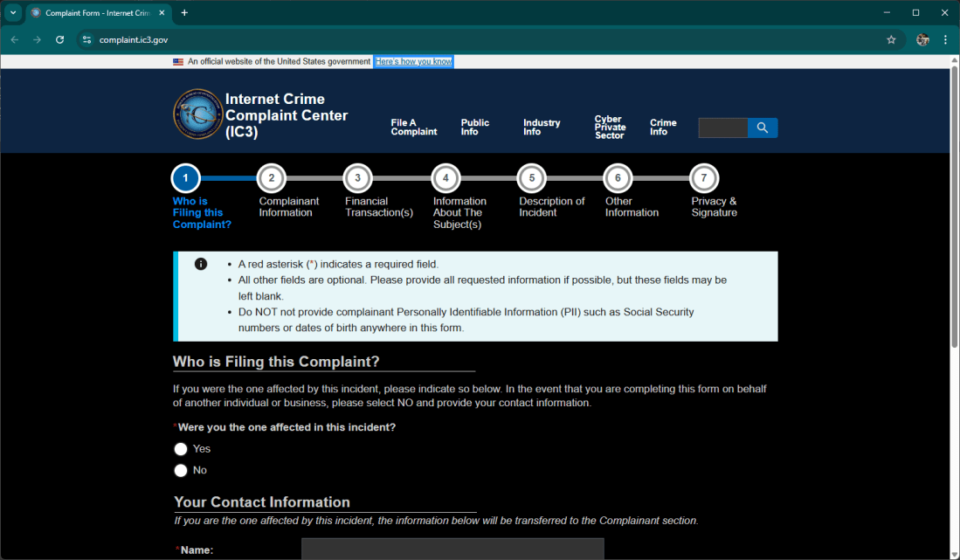Expand "Here's how you know" banner
Image resolution: width=960 pixels, height=560 pixels.
[x=414, y=62]
